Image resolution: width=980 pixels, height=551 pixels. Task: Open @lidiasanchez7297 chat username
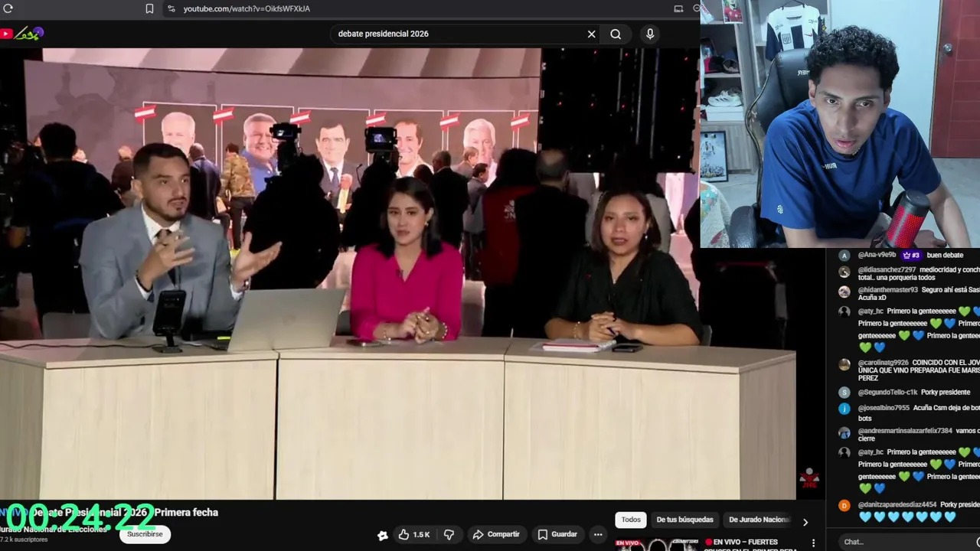[887, 269]
